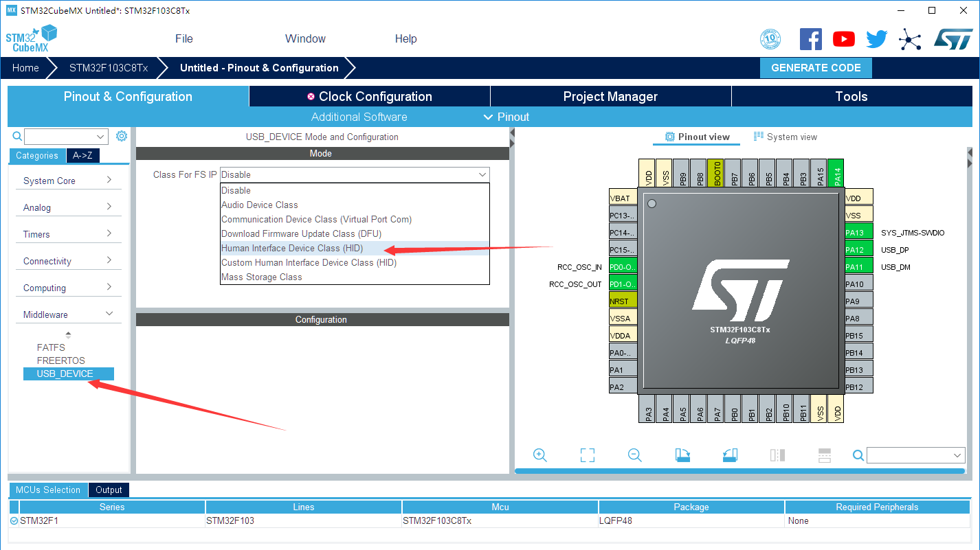Select FREERTOS middleware item
Image resolution: width=980 pixels, height=550 pixels.
61,360
